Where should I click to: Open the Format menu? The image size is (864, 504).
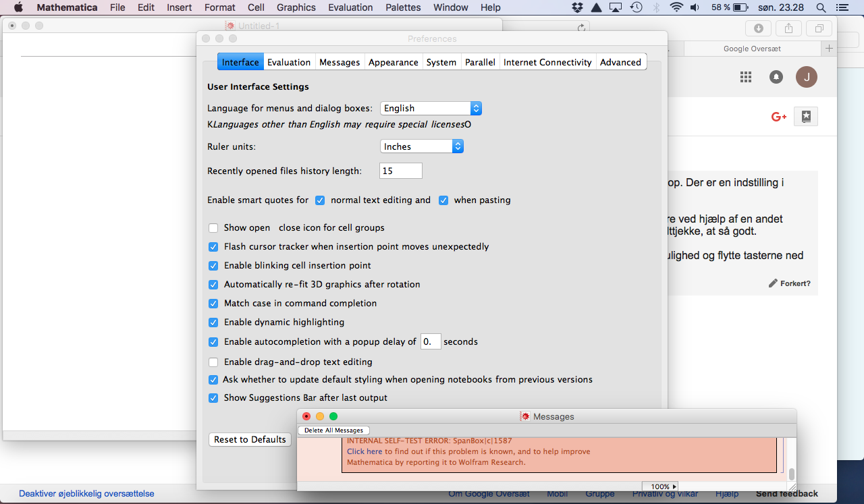[x=220, y=7]
